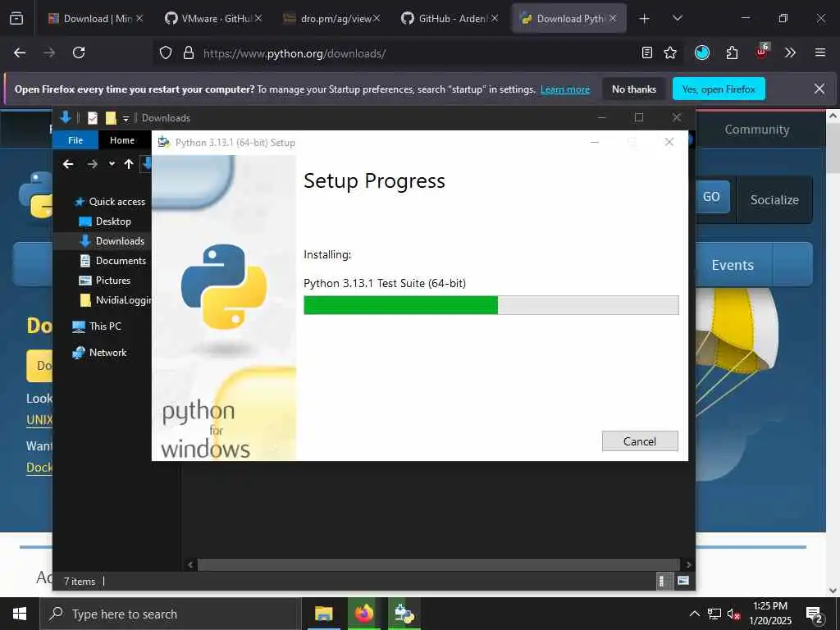Screen dimensions: 840x630
Task: Open the taskbar clock and date
Action: tap(769, 614)
